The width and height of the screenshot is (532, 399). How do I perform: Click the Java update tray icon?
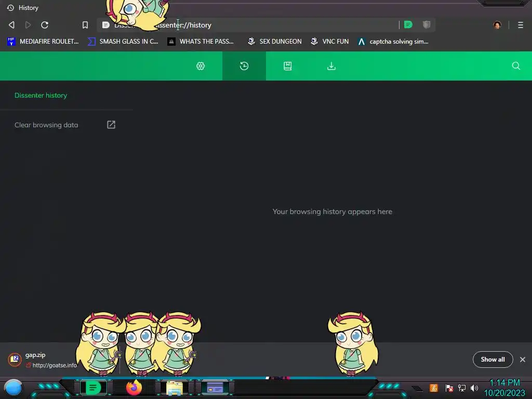pos(434,388)
